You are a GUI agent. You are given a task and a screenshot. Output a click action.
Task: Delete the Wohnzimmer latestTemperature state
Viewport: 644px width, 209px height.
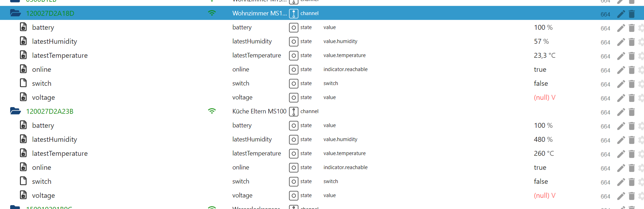point(632,56)
